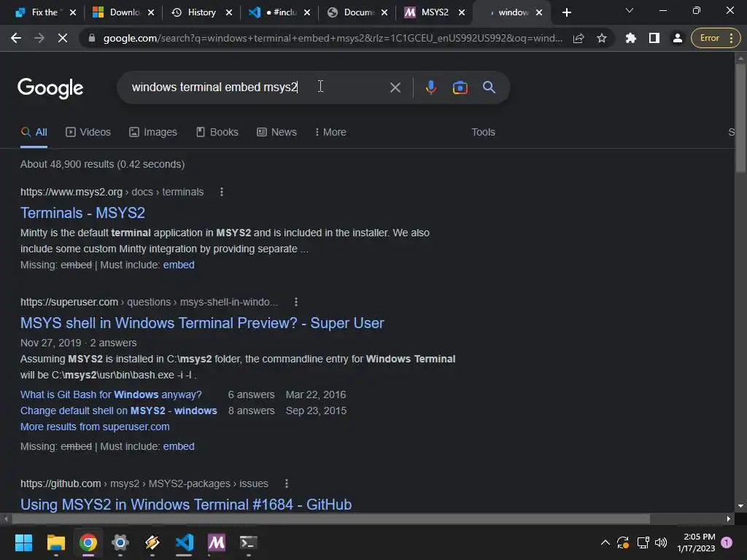This screenshot has height=560, width=747.
Task: Select the All results tab
Action: [x=34, y=133]
